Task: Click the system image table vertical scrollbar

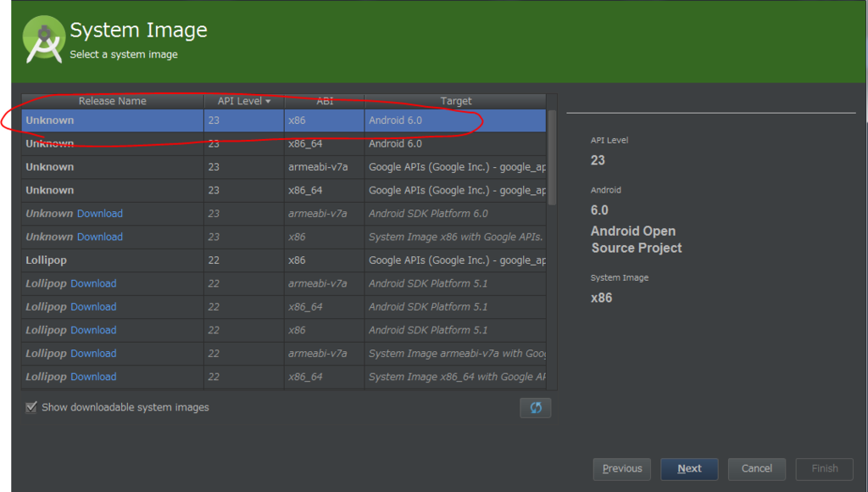Action: coord(552,158)
